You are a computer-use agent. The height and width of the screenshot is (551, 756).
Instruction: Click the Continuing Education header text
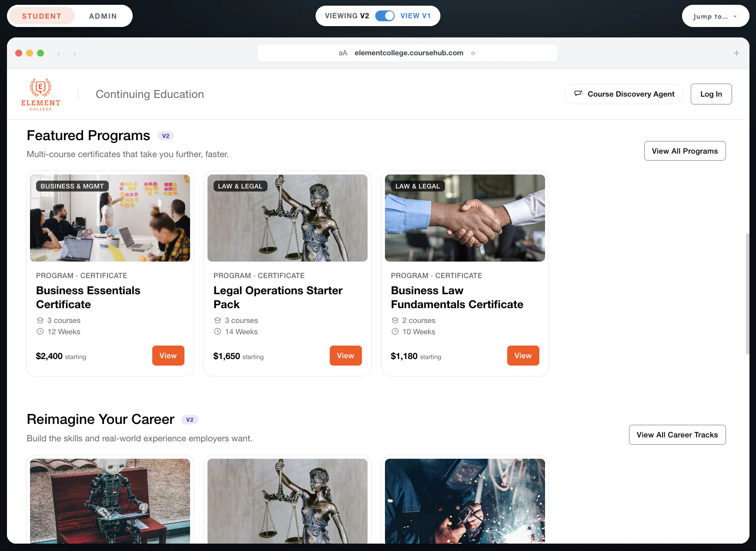pyautogui.click(x=150, y=94)
